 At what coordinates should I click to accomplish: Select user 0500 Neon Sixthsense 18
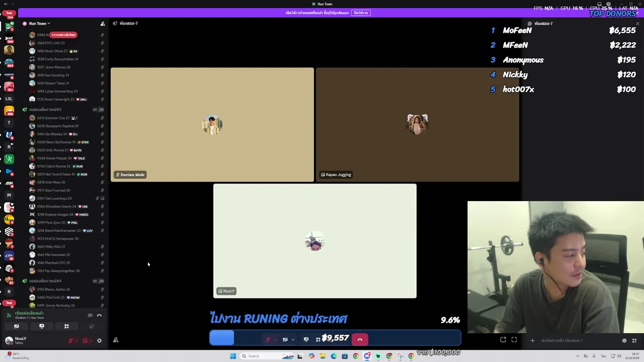coord(66,142)
